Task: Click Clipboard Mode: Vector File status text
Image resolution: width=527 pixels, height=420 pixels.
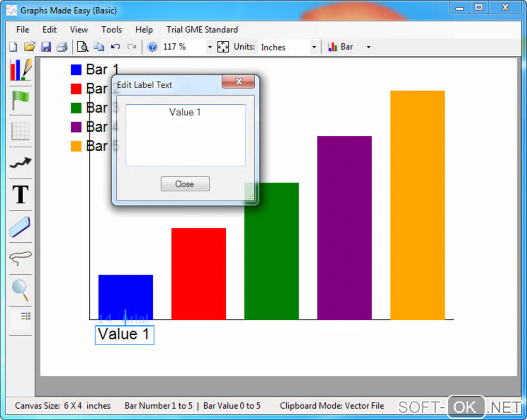Action: pyautogui.click(x=332, y=406)
